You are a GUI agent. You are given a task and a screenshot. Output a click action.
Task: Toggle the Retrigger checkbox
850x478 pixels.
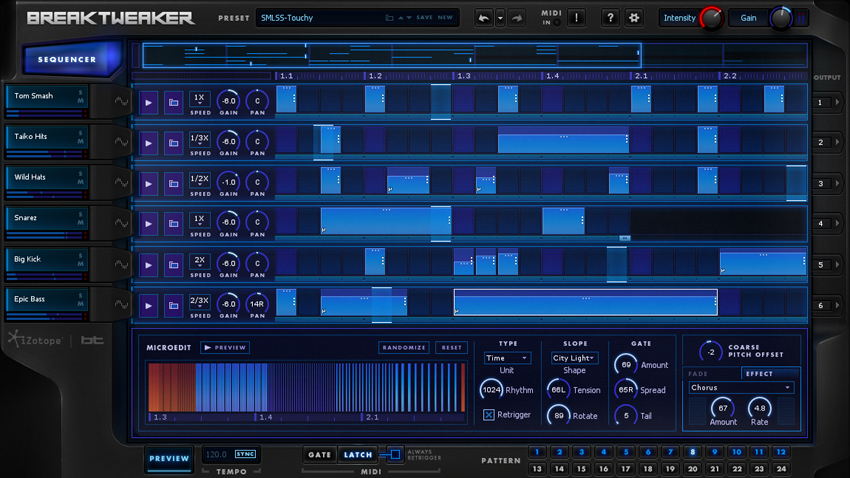[488, 415]
